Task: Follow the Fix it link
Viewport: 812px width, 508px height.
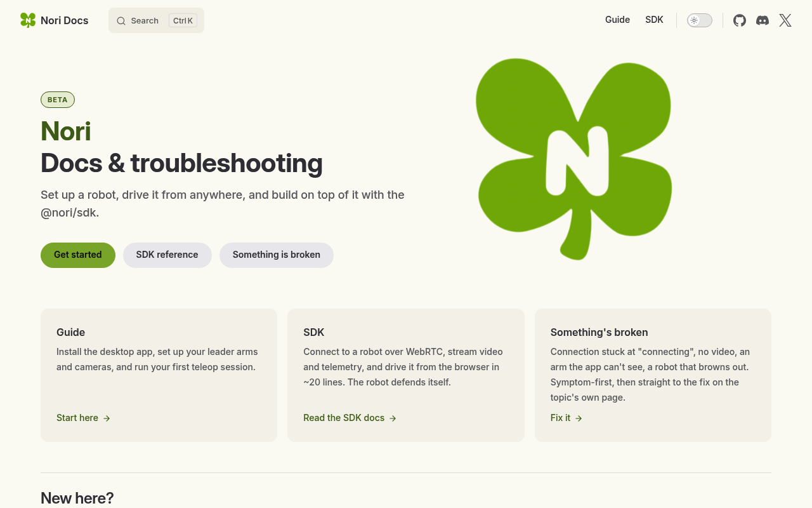Action: click(x=566, y=418)
